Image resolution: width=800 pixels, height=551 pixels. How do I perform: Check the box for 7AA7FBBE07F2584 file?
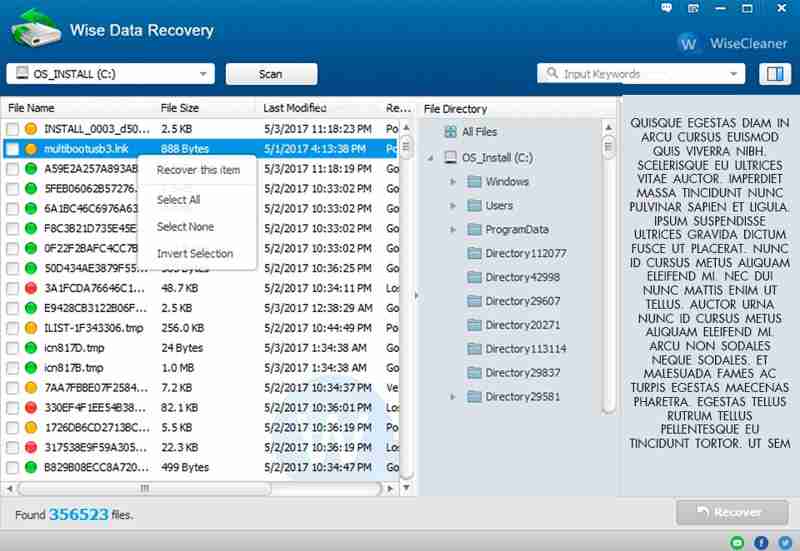(12, 388)
